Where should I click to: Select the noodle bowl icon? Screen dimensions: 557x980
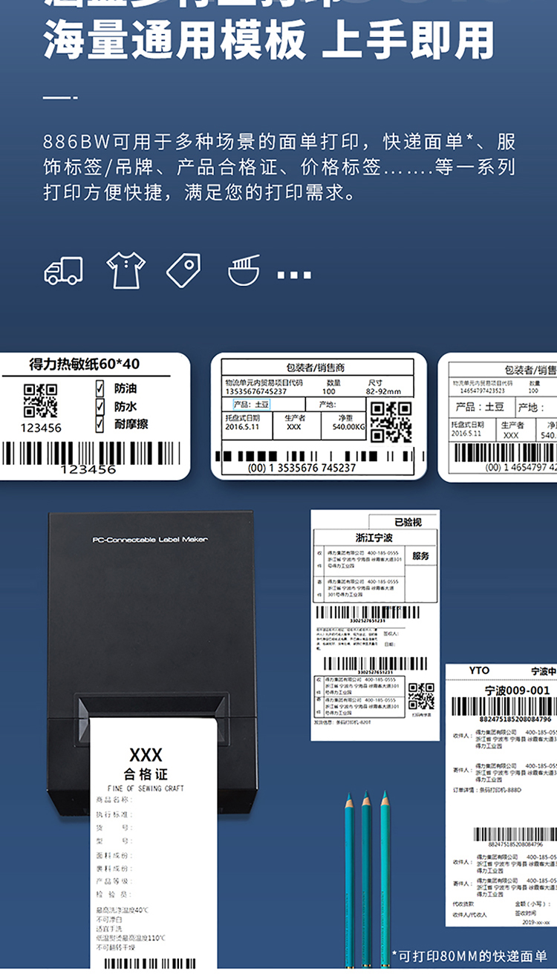tap(244, 270)
